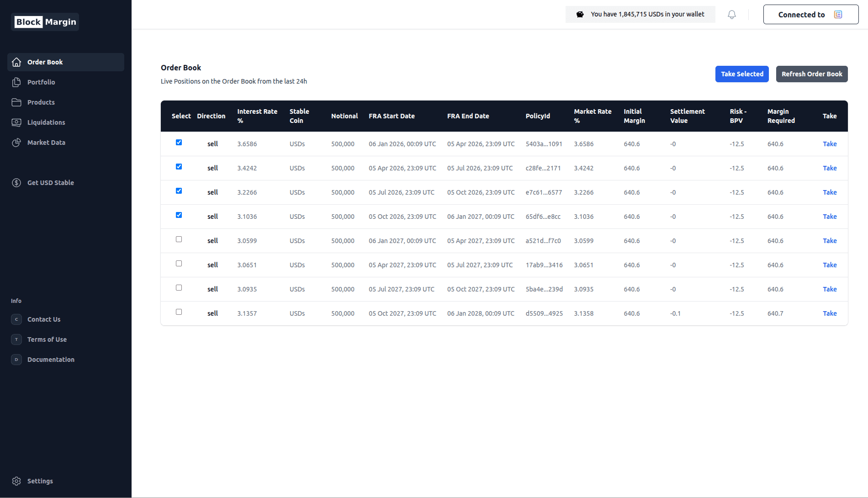868x498 pixels.
Task: Open Contact Us in the Info section
Action: point(44,319)
